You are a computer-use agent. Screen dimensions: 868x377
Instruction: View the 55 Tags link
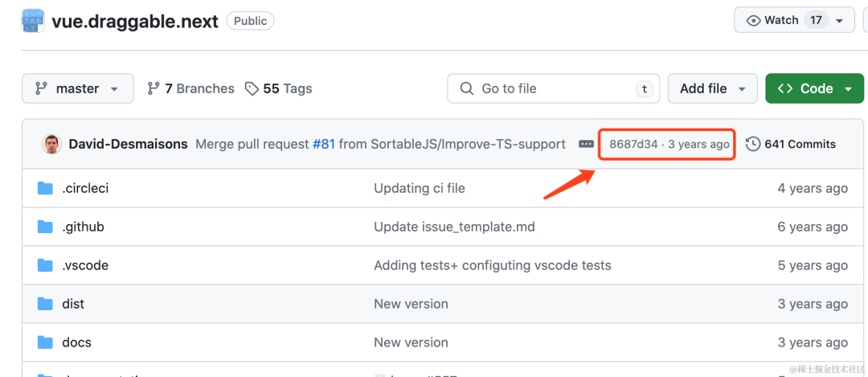[x=278, y=88]
